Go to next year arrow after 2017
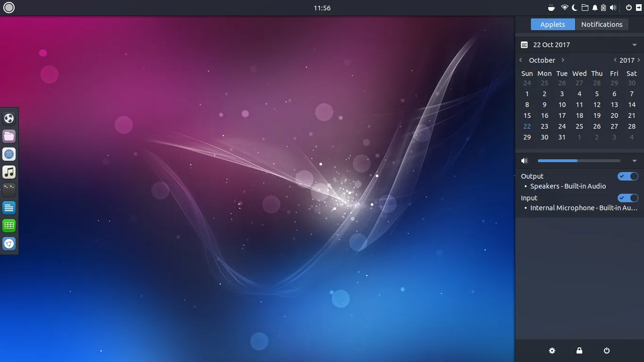Viewport: 644px width, 362px height. pos(639,60)
